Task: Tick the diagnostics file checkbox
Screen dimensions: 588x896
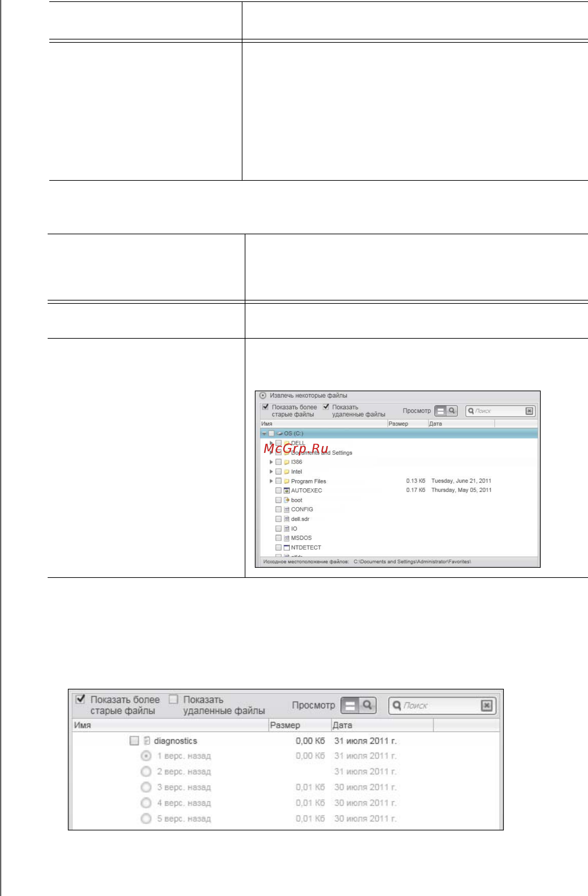Action: point(134,741)
